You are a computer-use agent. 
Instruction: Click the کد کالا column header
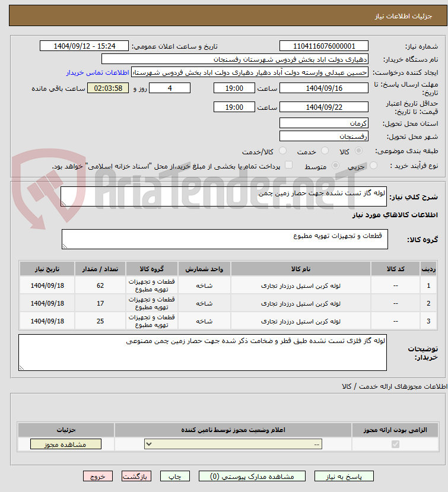tap(395, 269)
